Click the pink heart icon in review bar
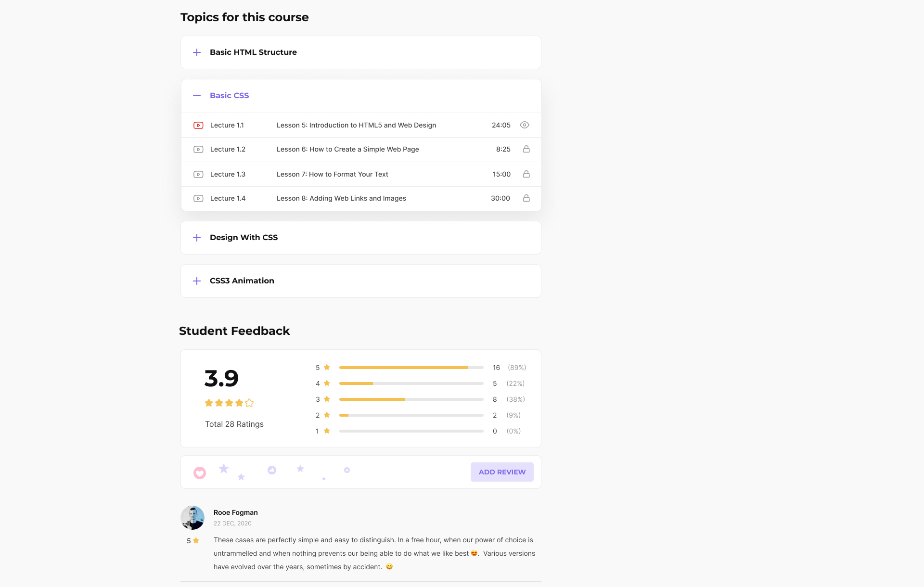The width and height of the screenshot is (924, 587). click(x=200, y=473)
